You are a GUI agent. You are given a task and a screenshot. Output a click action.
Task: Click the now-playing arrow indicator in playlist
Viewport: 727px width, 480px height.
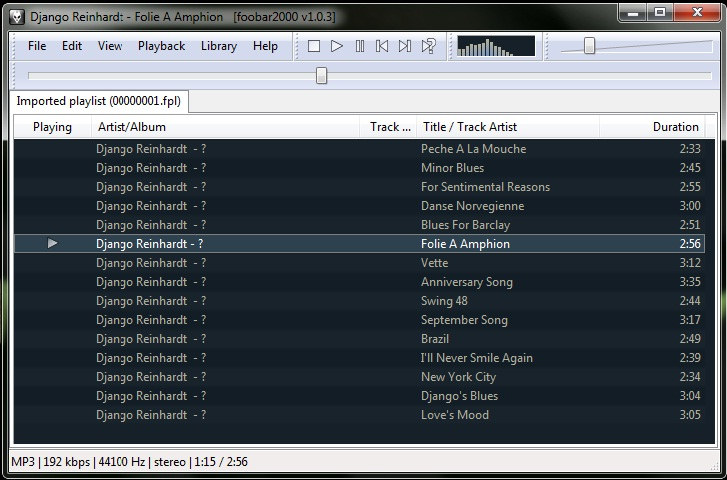coord(52,243)
